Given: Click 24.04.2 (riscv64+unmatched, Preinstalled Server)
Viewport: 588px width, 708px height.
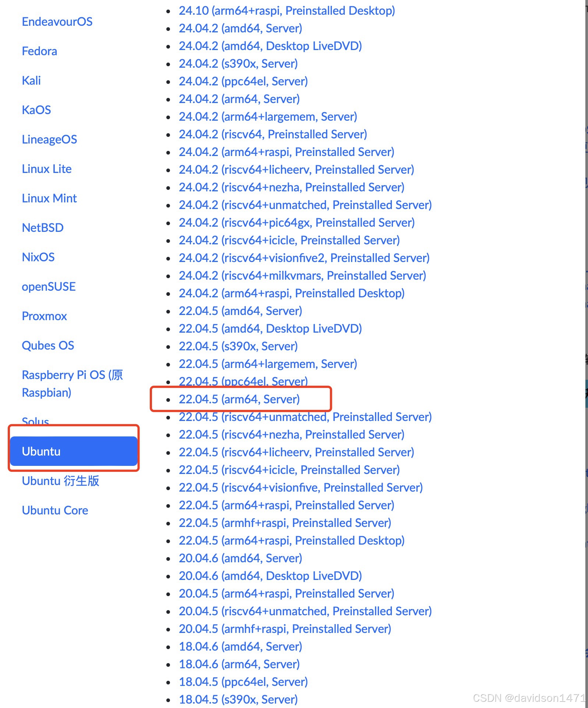Looking at the screenshot, I should [305, 205].
